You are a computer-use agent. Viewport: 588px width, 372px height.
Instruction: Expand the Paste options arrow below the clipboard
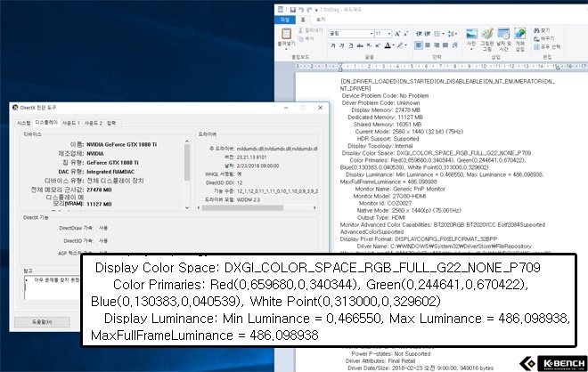coord(287,48)
